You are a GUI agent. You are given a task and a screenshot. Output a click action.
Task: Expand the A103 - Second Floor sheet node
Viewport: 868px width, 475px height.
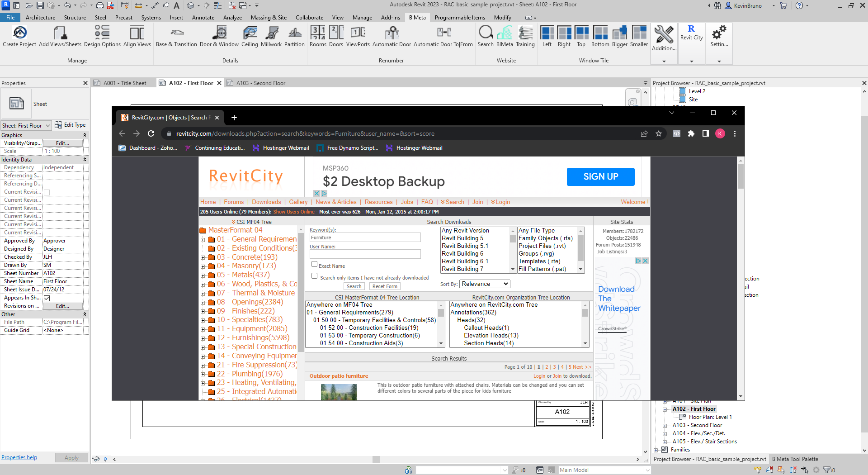click(x=665, y=426)
